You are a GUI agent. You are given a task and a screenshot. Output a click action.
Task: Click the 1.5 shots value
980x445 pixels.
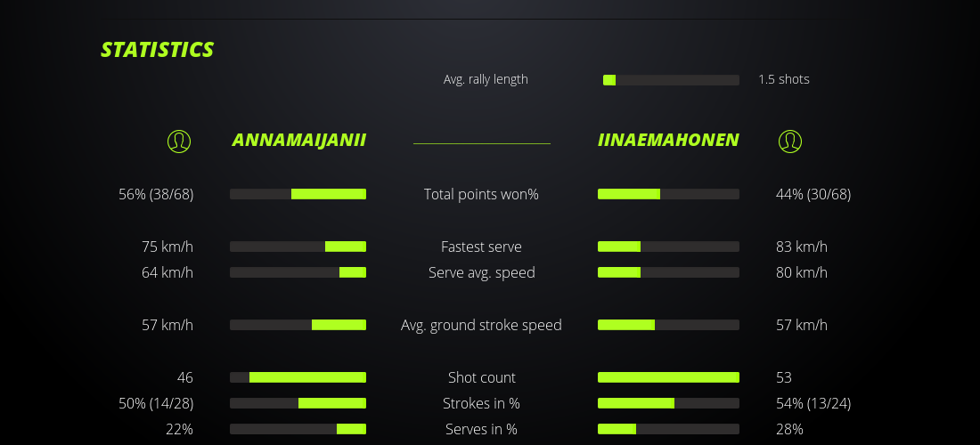coord(784,79)
